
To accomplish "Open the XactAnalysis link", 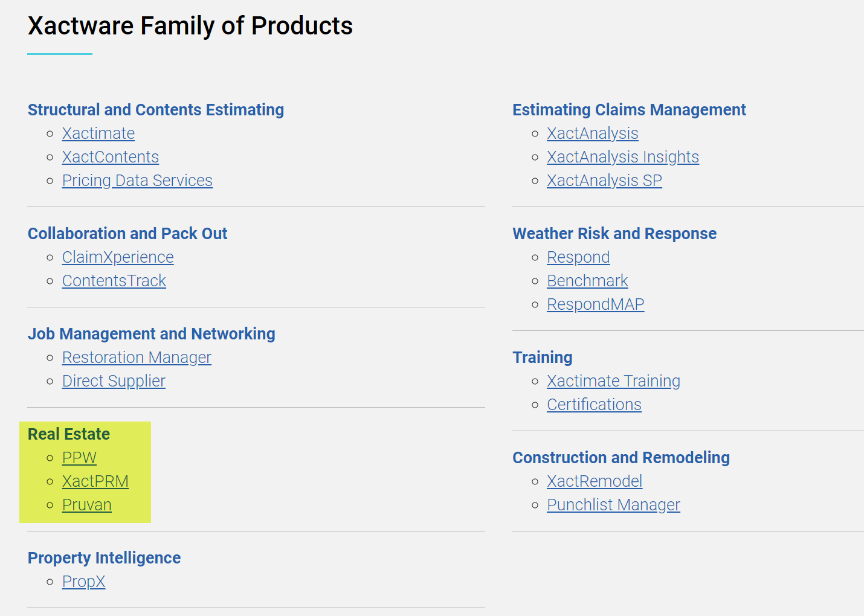I will tap(592, 133).
